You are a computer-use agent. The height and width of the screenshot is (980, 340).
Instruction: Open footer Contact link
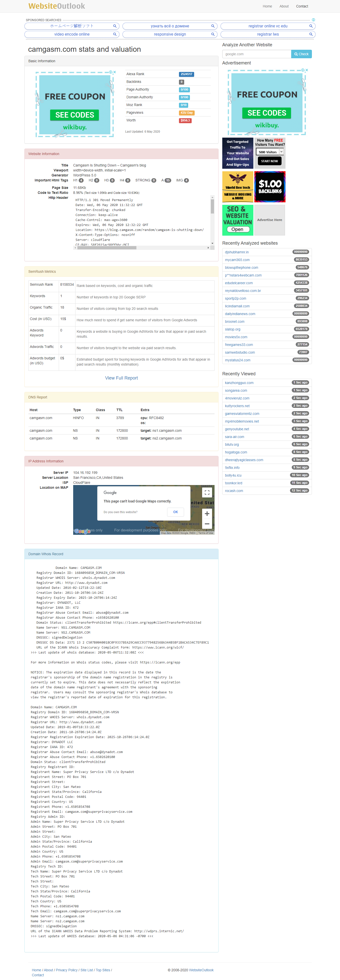(x=38, y=975)
